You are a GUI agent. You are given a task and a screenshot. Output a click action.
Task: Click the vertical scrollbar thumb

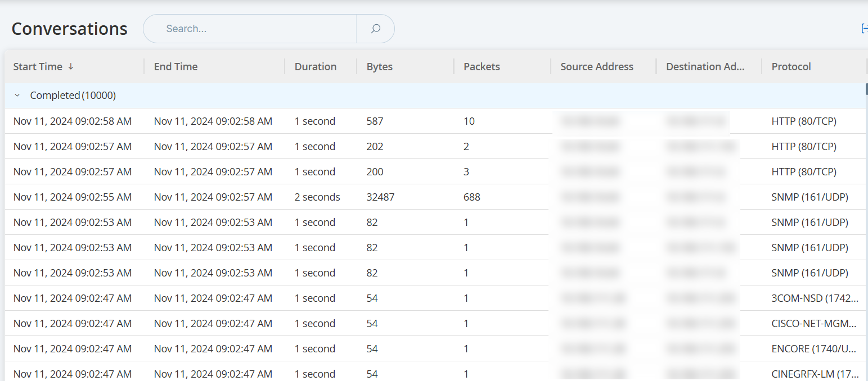point(866,89)
